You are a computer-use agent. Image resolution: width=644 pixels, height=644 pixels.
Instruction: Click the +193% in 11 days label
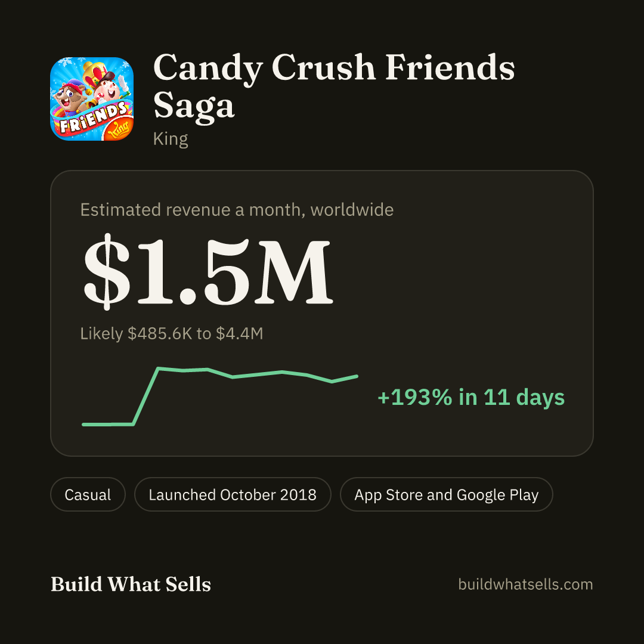click(471, 397)
